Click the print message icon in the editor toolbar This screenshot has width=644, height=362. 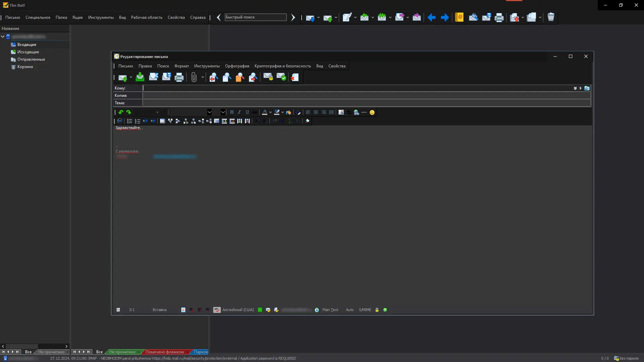179,77
